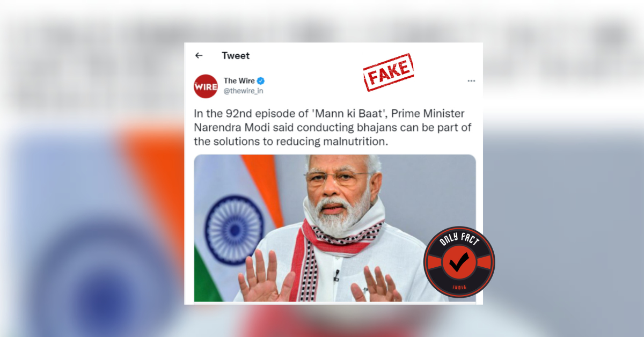The height and width of the screenshot is (337, 644).
Task: Click the red FAKE stamp
Action: pos(389,72)
